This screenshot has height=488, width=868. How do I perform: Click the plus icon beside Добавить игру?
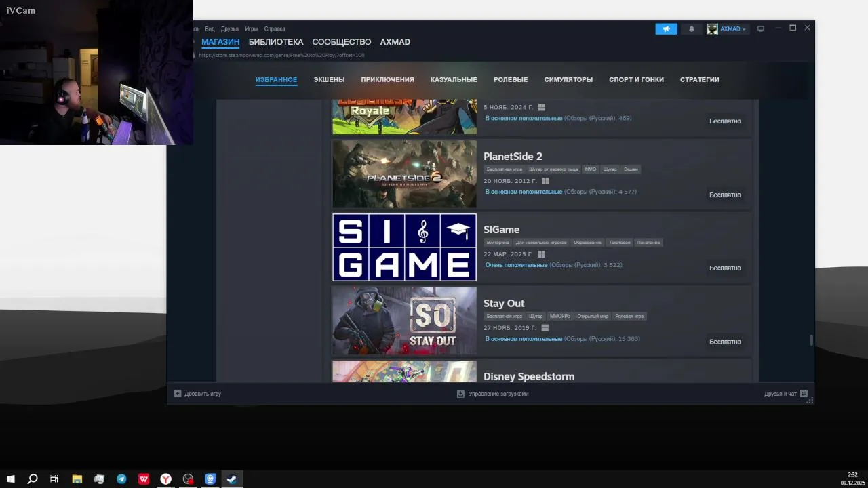point(178,393)
